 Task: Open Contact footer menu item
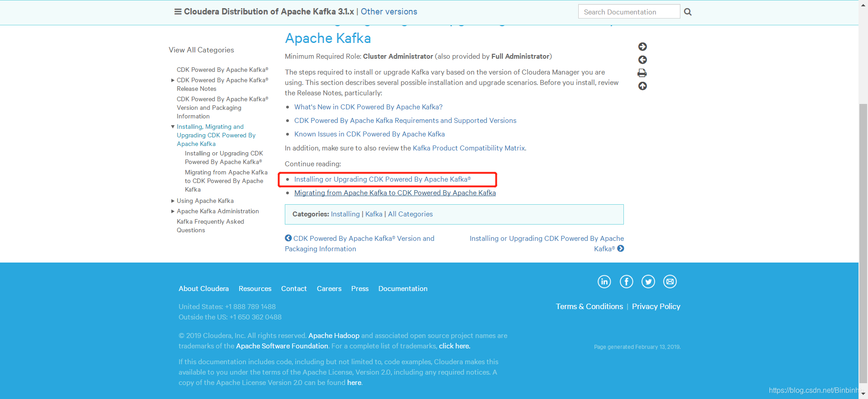pyautogui.click(x=294, y=289)
